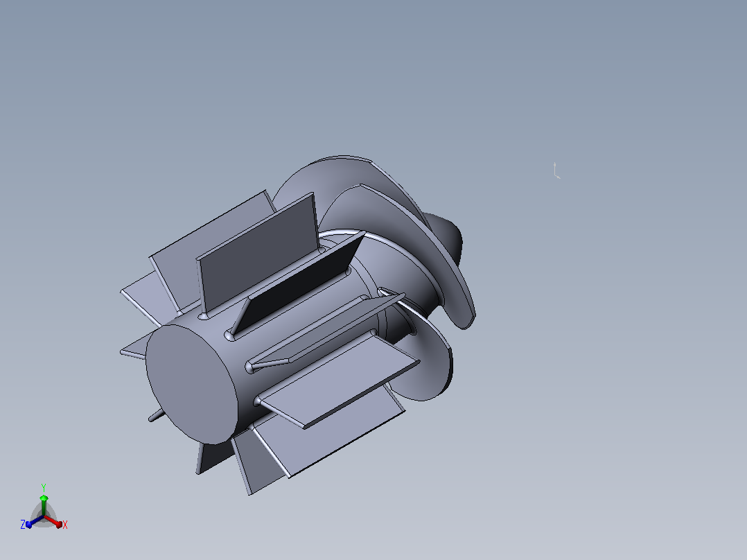Image resolution: width=747 pixels, height=560 pixels.
Task: Click the green Y axis arrow of triad
Action: 44,505
